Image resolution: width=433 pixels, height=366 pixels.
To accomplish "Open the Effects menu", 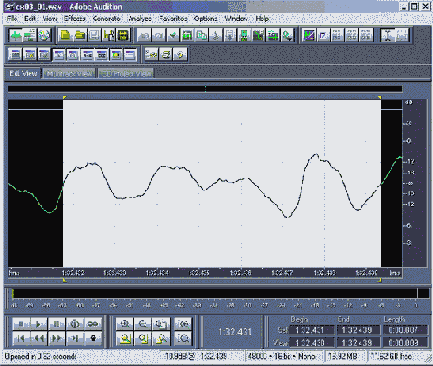I will coord(75,19).
